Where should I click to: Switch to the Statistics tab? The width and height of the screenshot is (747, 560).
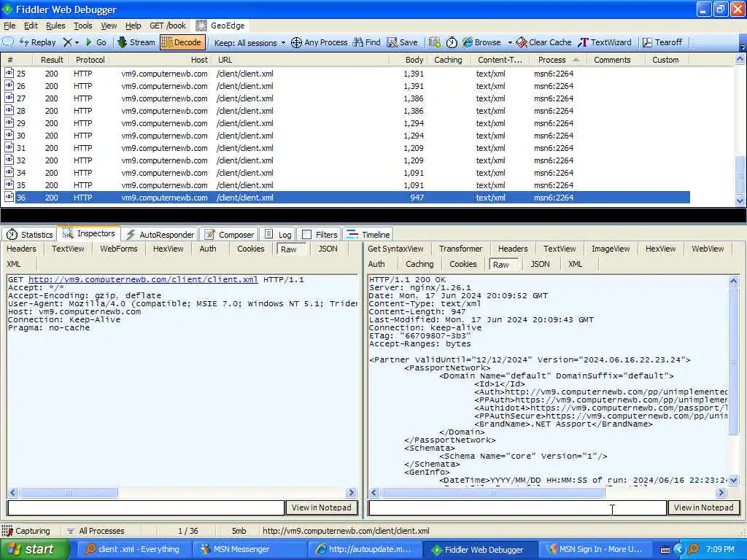[29, 235]
